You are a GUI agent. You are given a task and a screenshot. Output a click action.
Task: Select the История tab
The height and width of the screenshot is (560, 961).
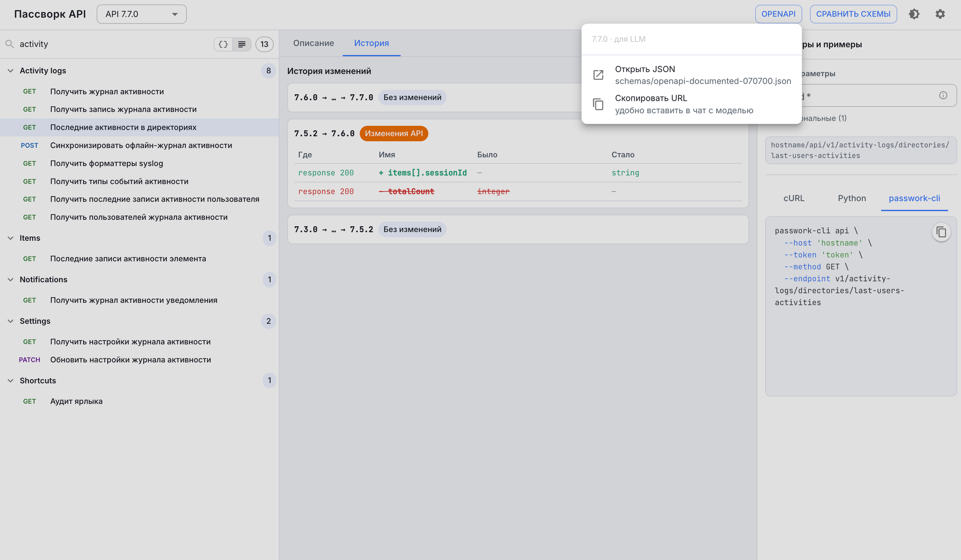coord(371,43)
